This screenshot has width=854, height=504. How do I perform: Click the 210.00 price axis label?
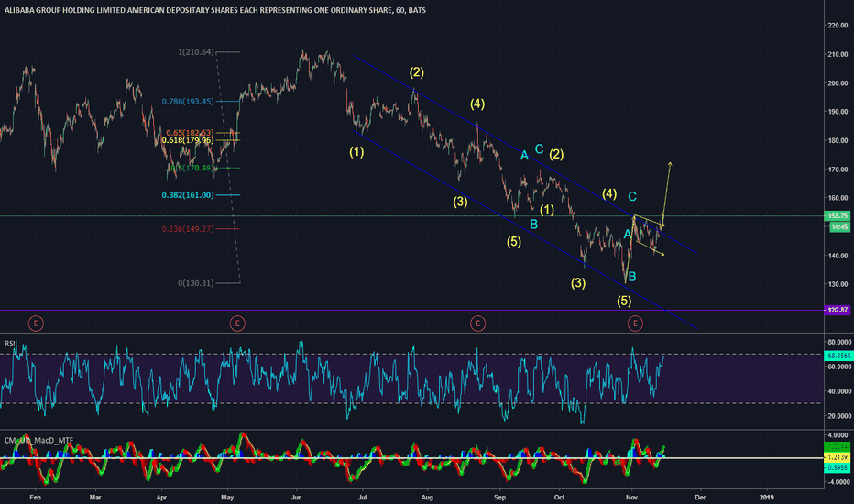838,54
